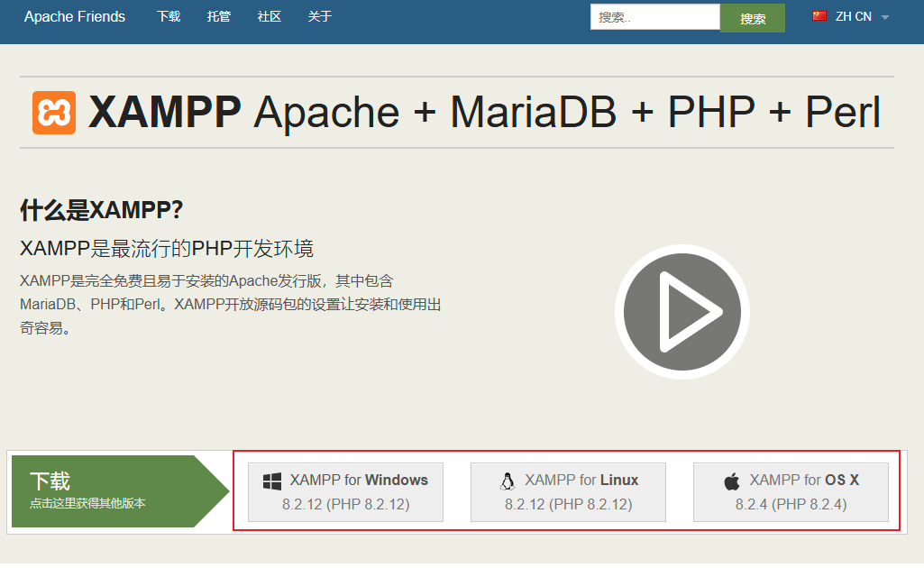This screenshot has height=568, width=924.
Task: Open the 托管 menu item
Action: [x=219, y=16]
